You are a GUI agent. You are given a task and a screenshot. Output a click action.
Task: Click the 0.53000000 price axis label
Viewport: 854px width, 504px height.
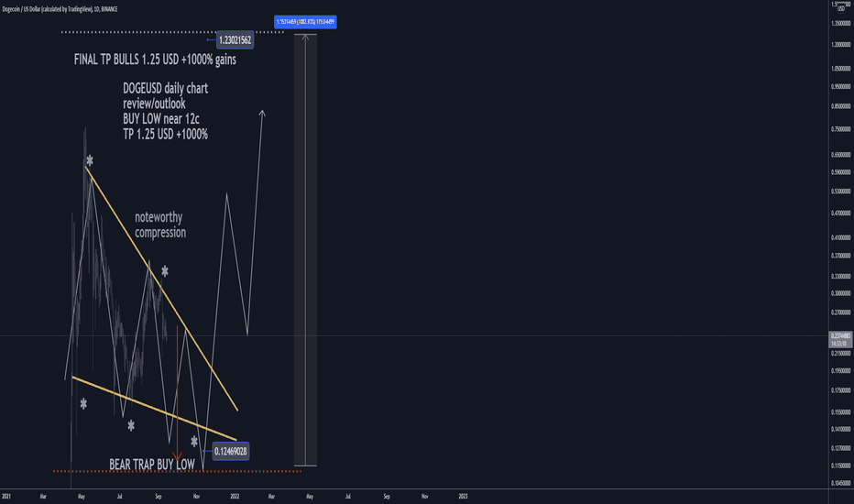tap(841, 192)
